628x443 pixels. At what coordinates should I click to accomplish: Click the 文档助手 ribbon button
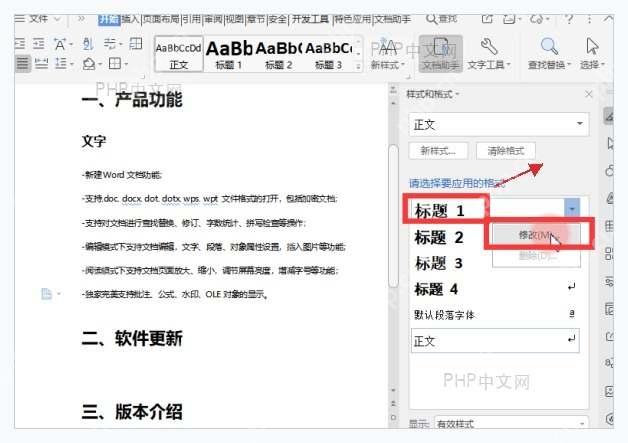pyautogui.click(x=441, y=54)
